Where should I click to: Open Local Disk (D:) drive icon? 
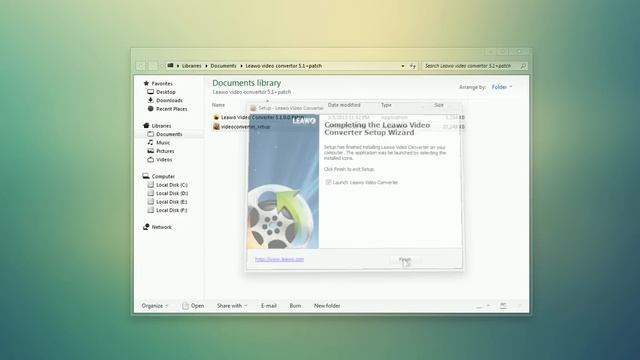point(151,193)
